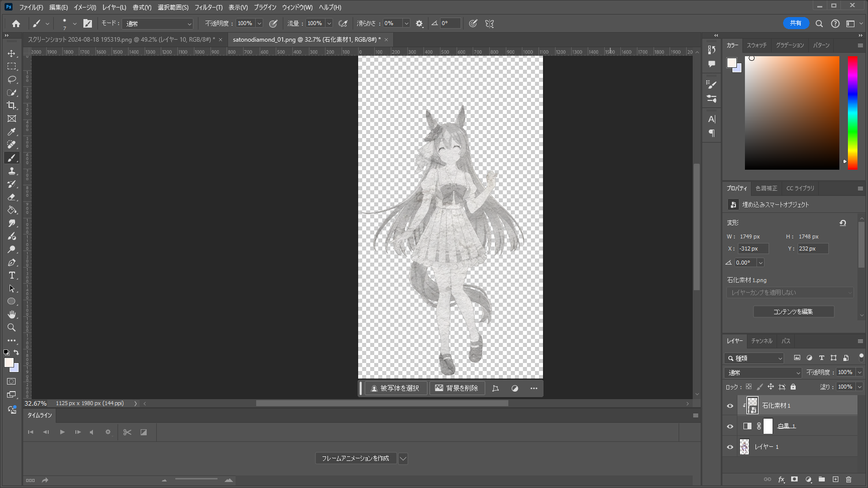Screen dimensions: 868x488
Task: Reset transform in Properties panel
Action: [843, 223]
